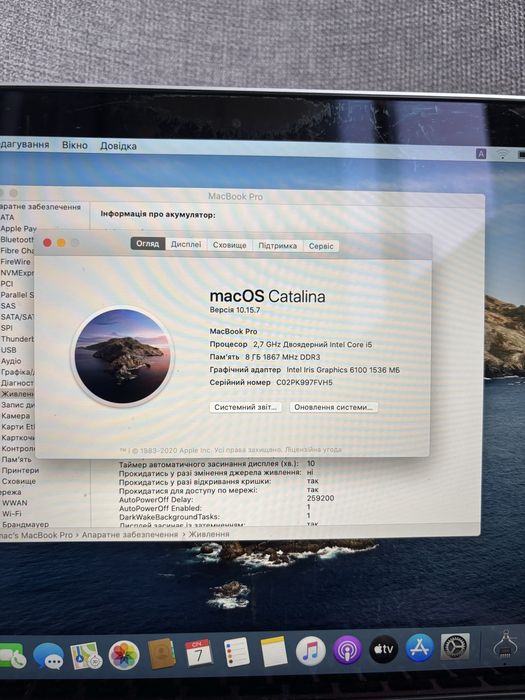Select Живлення in the sidebar

pyautogui.click(x=17, y=394)
